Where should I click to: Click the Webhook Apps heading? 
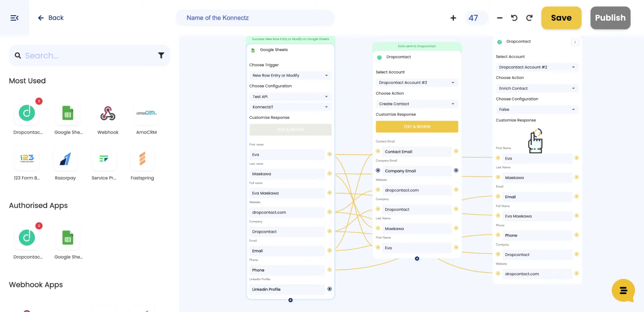tap(36, 285)
